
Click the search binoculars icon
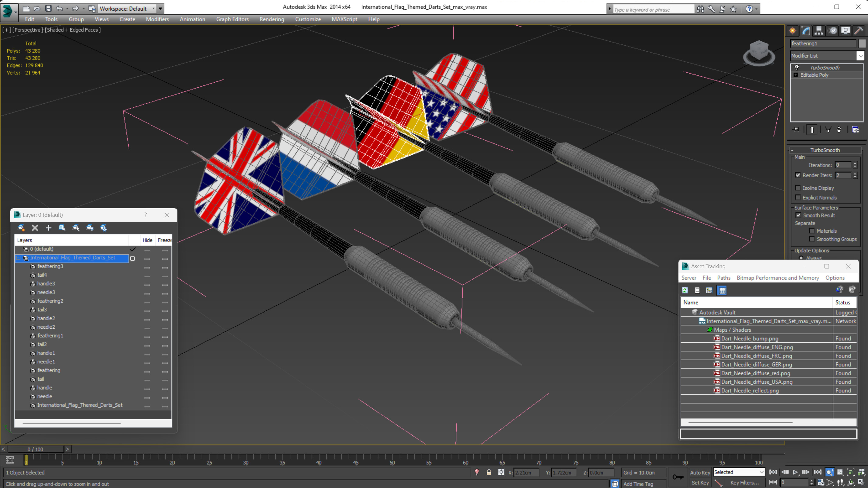tap(701, 9)
